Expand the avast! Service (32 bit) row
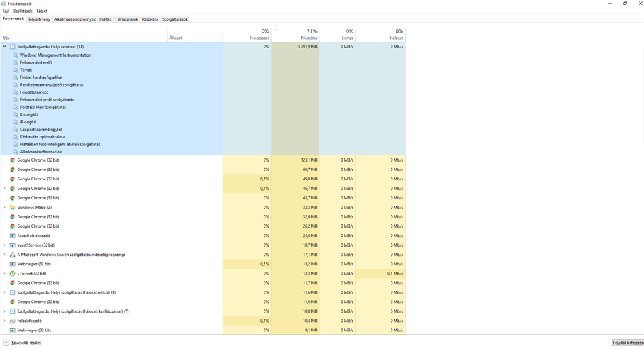Screen dimensions: 644x349 coord(4,245)
